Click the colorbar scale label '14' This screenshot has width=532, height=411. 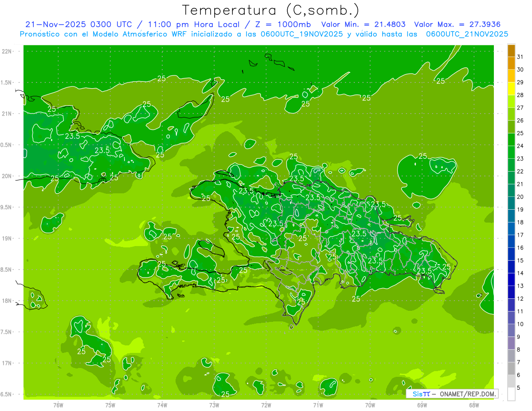point(520,273)
